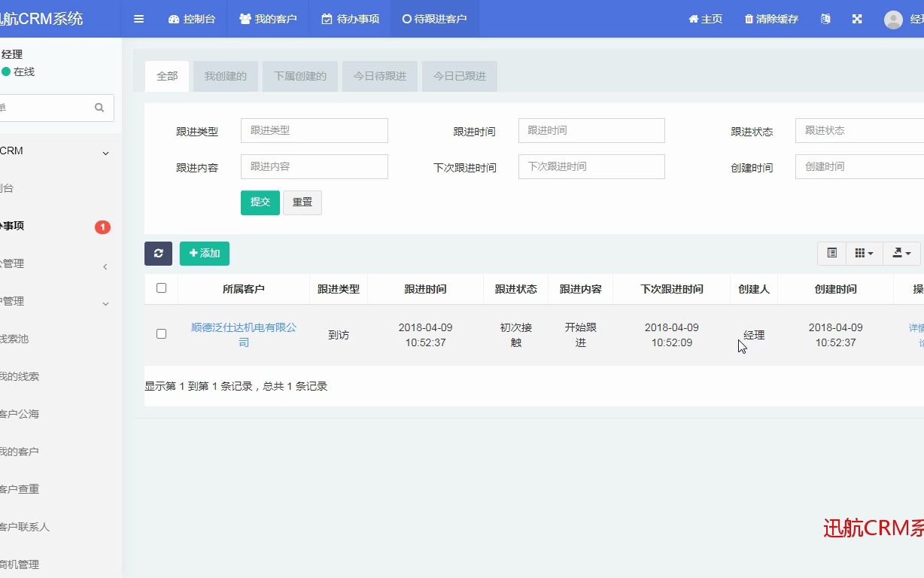Viewport: 924px width, 578px height.
Task: Open the export dropdown above the table
Action: (x=901, y=254)
